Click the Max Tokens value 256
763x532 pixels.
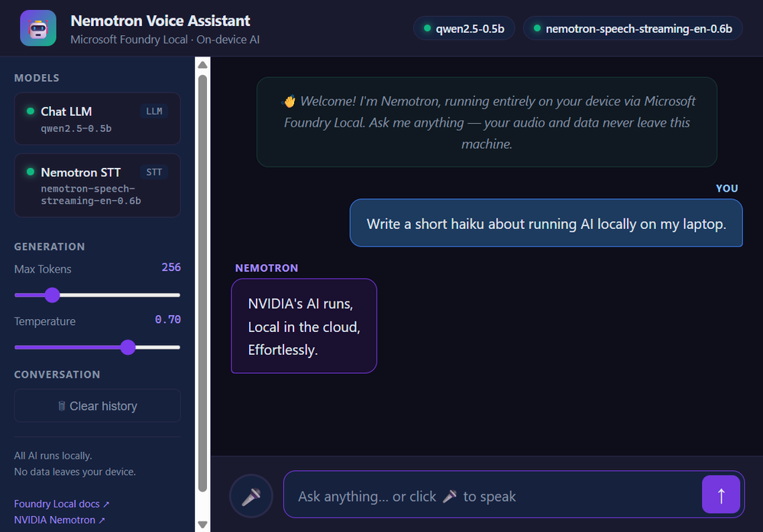tap(171, 267)
